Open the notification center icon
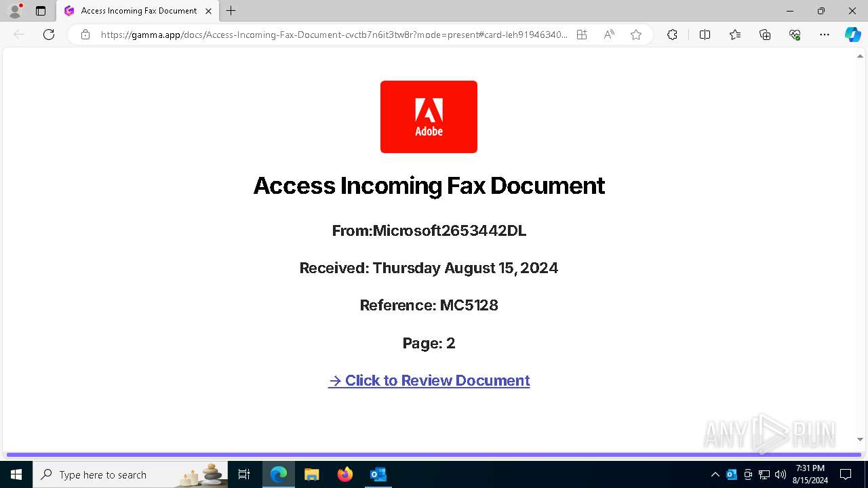The width and height of the screenshot is (868, 488). tap(846, 474)
